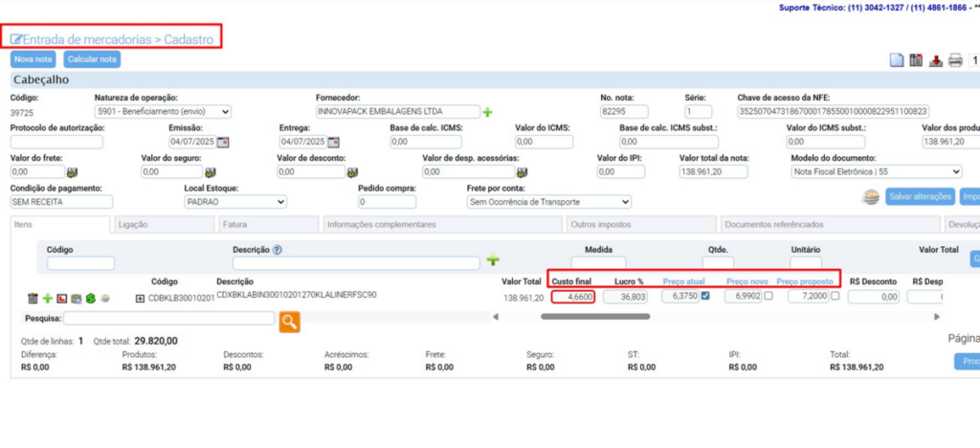Image resolution: width=980 pixels, height=448 pixels.
Task: Open the Modelo do documento dropdown
Action: (x=877, y=171)
